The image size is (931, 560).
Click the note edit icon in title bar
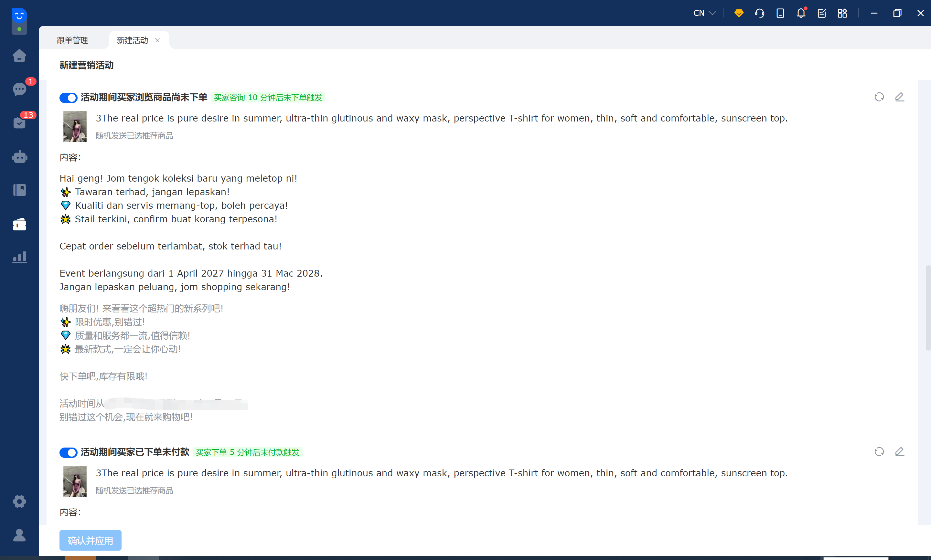(821, 13)
